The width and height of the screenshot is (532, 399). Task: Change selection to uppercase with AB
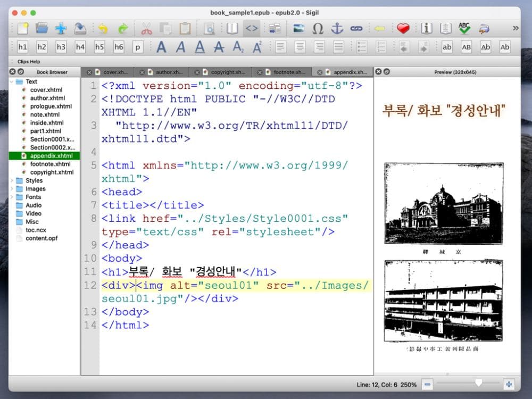pyautogui.click(x=467, y=47)
